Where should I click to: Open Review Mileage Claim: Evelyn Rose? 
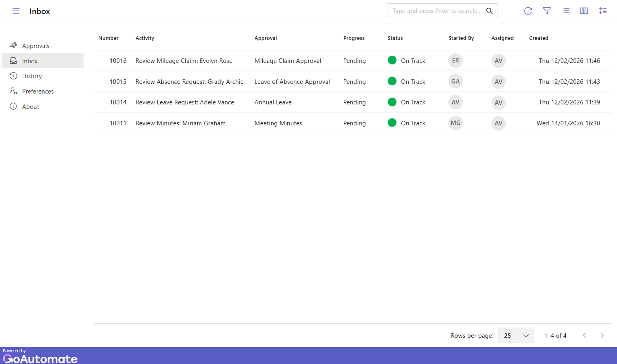184,61
